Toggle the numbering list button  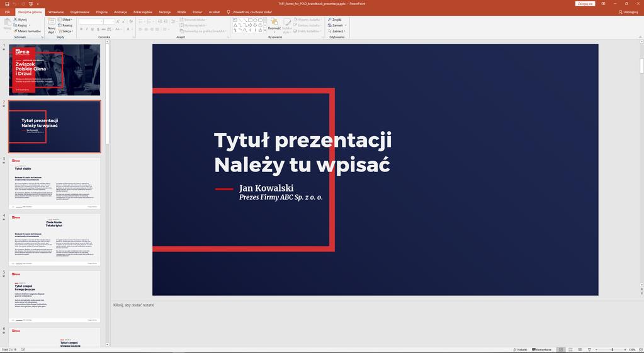point(150,21)
